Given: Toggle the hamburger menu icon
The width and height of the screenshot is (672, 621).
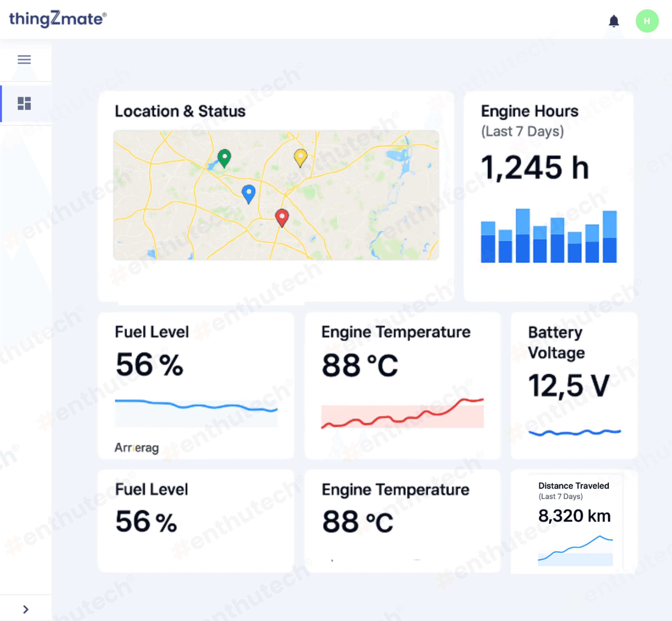Looking at the screenshot, I should 24,59.
